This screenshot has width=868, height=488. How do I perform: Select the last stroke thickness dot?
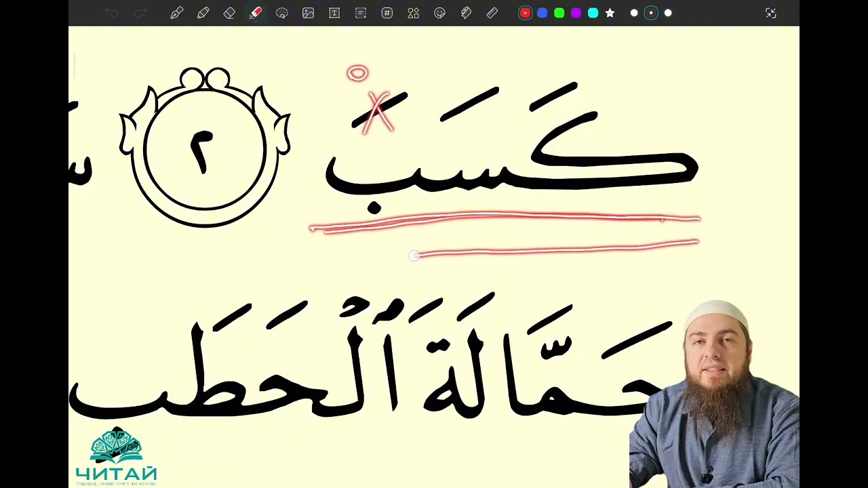click(x=668, y=13)
